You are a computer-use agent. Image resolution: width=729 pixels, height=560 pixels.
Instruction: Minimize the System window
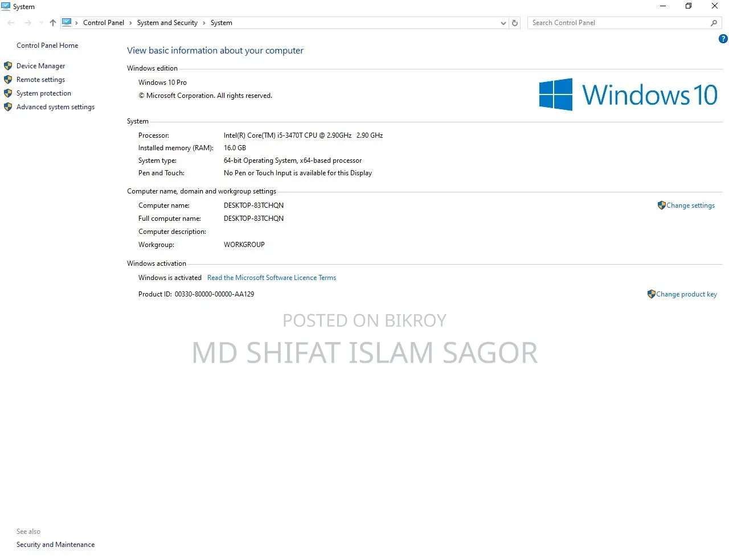point(663,6)
